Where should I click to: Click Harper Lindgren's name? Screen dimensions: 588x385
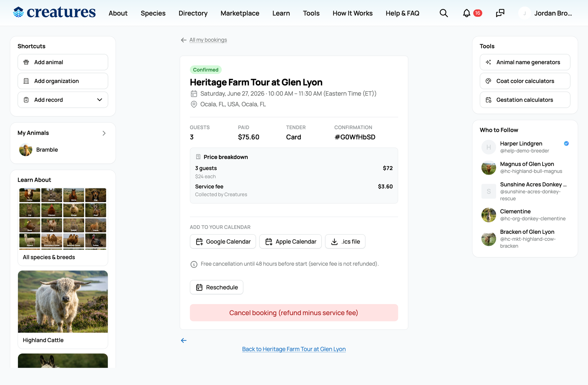[521, 143]
